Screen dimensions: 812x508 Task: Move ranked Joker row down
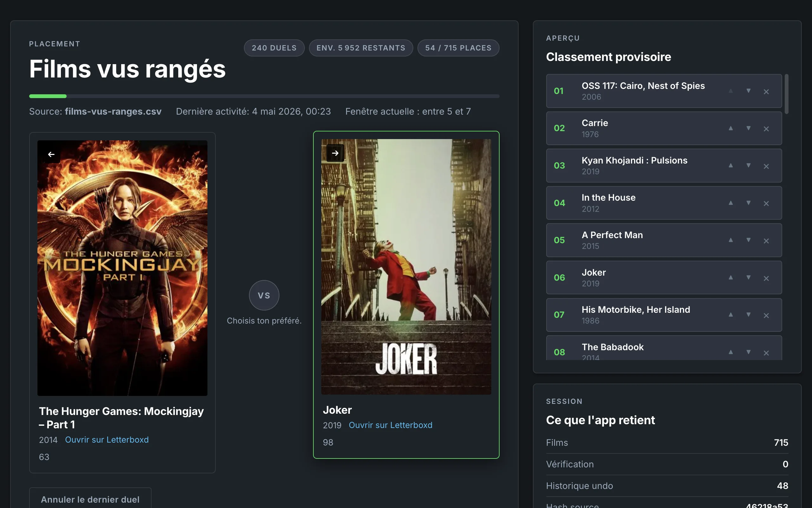(748, 277)
